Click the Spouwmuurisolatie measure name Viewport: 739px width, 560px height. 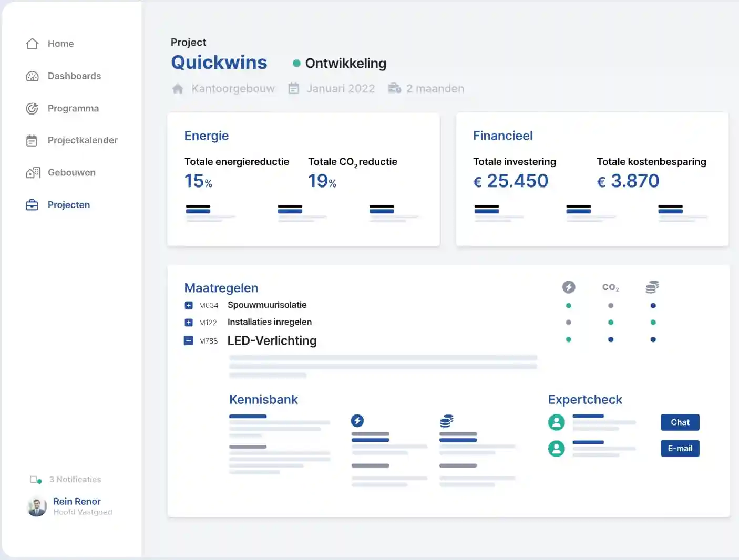tap(267, 305)
